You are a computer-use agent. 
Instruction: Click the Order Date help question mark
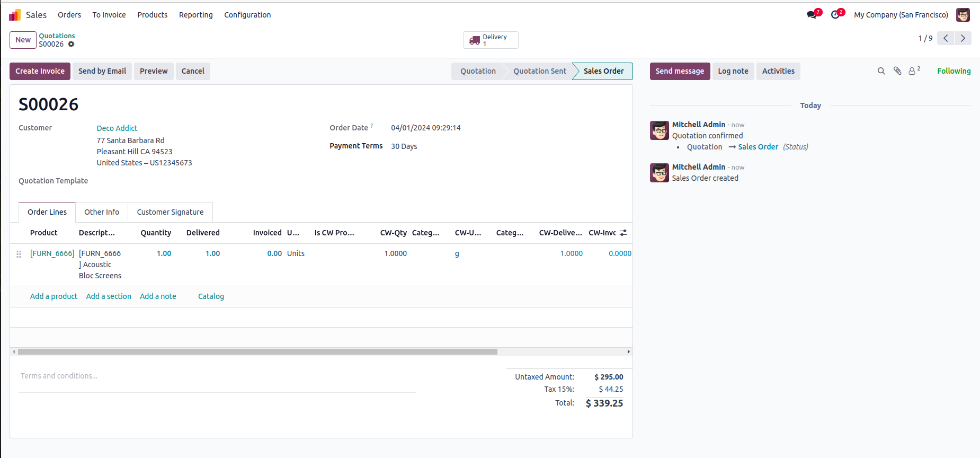point(372,126)
